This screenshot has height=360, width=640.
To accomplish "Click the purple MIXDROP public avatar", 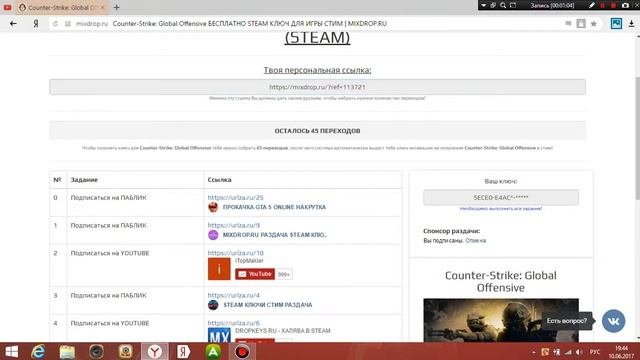I will coord(213,235).
